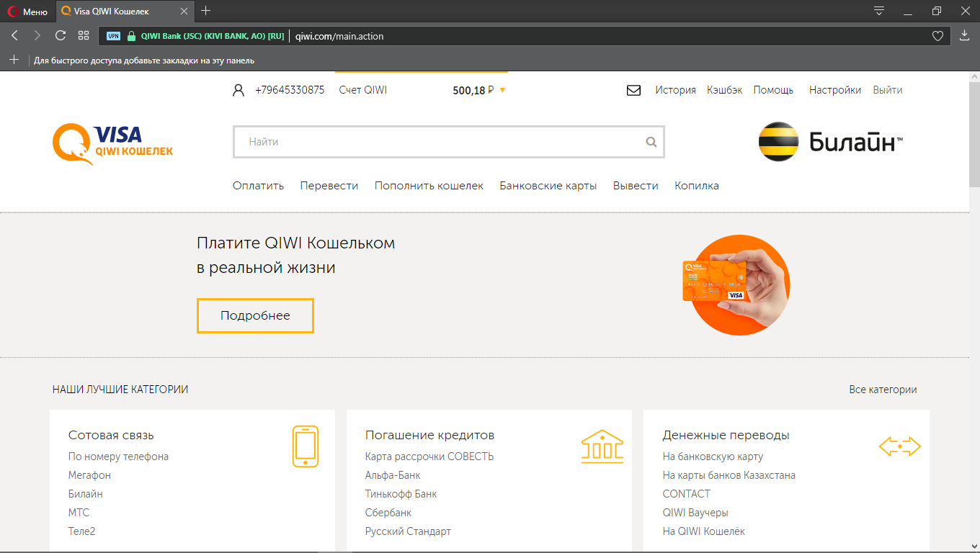Screen dimensions: 980x553
Task: View the site security lock information
Action: [131, 36]
